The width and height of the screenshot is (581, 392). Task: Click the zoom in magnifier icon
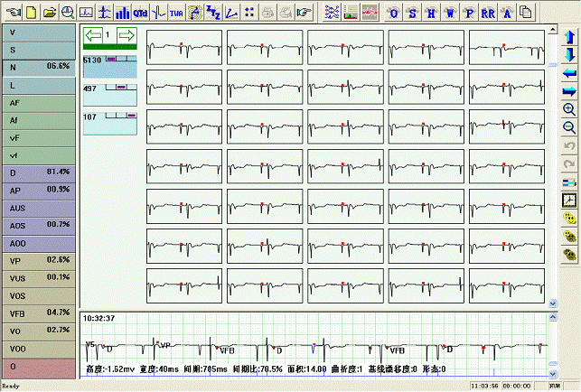(x=569, y=109)
